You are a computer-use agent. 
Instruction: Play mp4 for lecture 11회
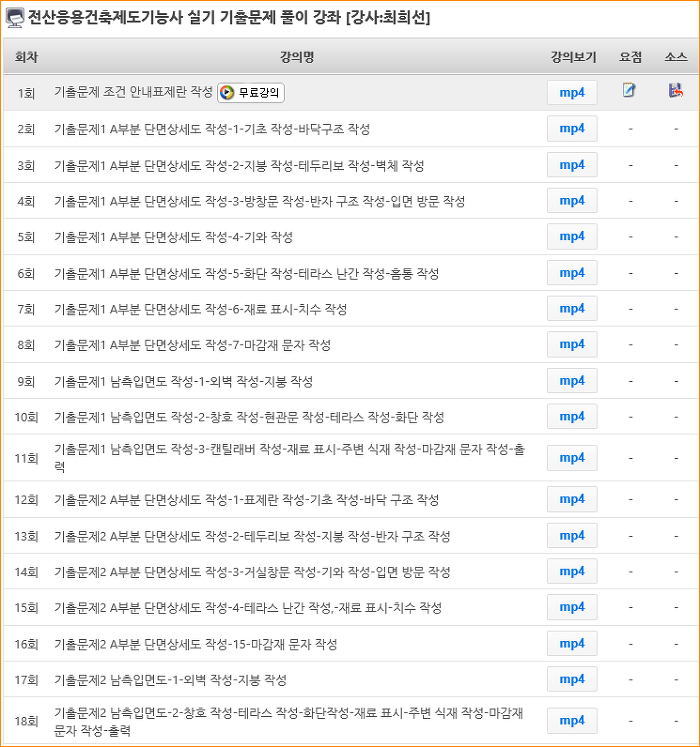point(572,458)
